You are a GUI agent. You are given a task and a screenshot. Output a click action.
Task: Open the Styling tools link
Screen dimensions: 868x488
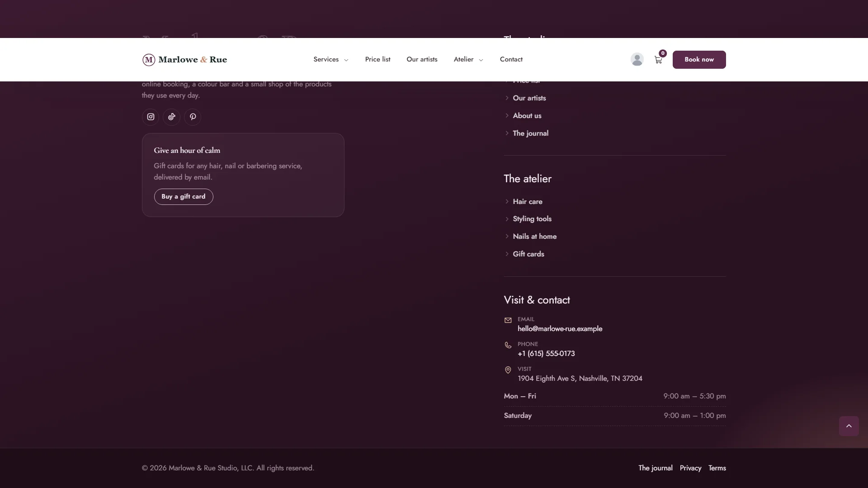(x=532, y=219)
